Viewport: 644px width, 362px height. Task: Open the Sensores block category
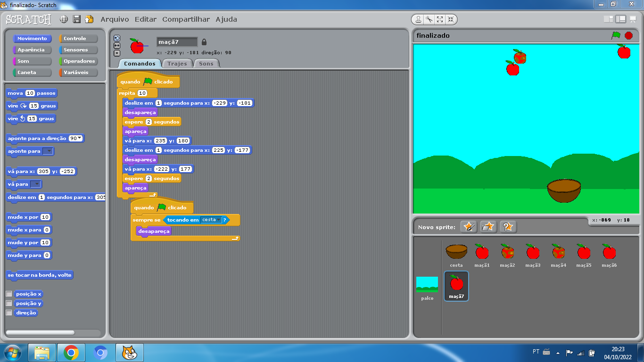click(x=78, y=50)
